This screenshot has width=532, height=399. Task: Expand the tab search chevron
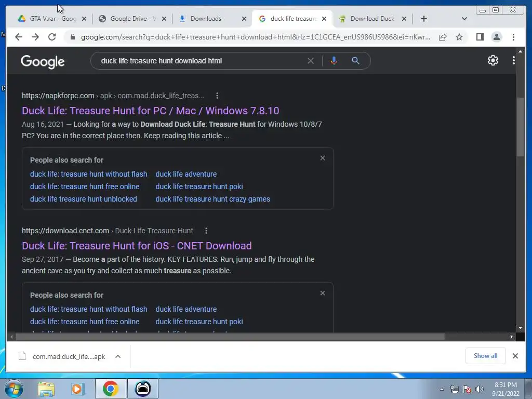click(464, 19)
